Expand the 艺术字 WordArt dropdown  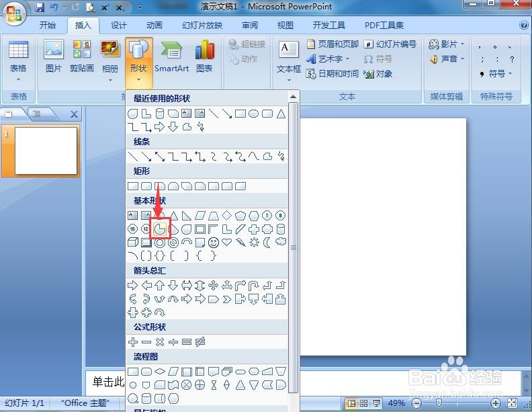(x=347, y=59)
